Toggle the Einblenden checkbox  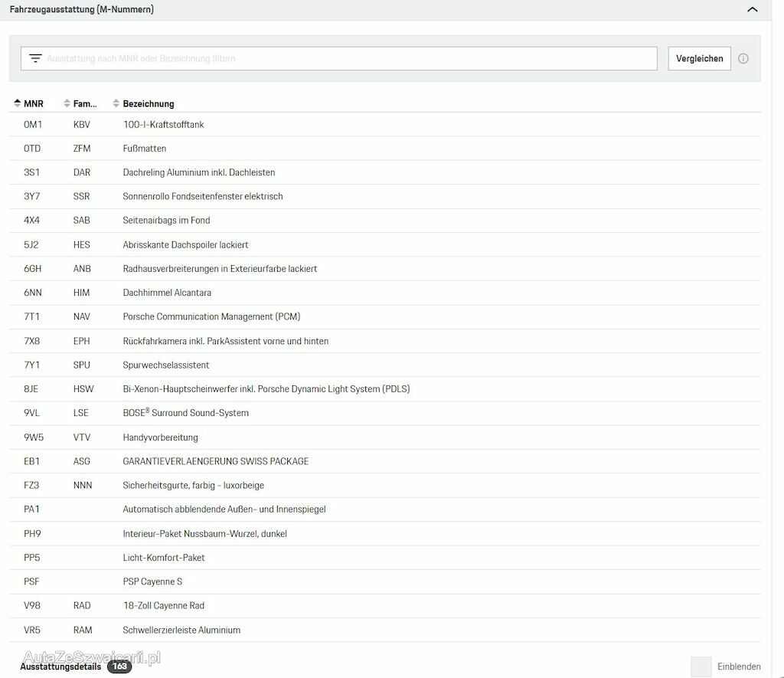click(701, 667)
